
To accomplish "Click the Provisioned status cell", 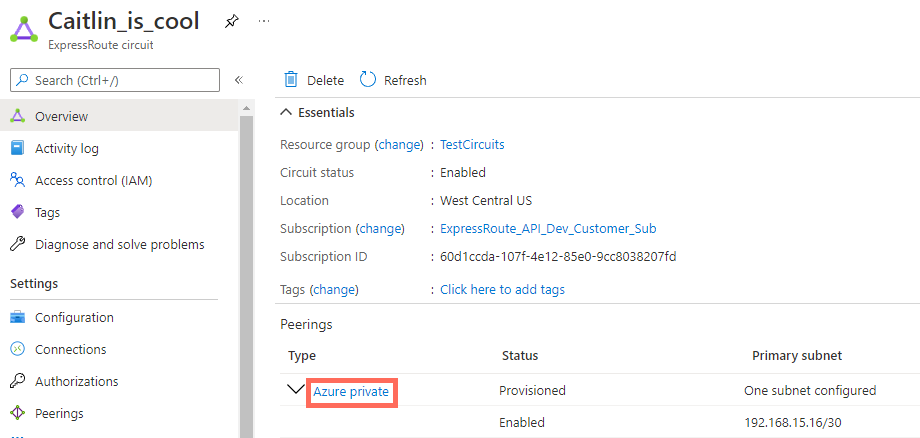I will (x=532, y=390).
